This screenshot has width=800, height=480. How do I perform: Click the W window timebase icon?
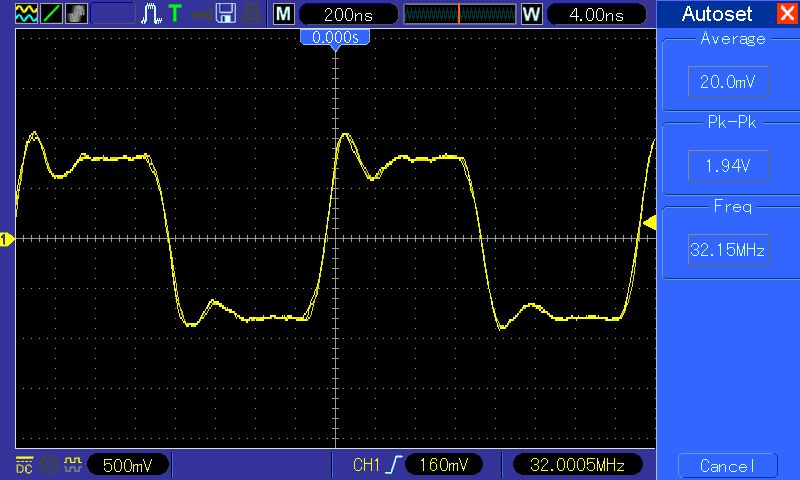pos(531,14)
